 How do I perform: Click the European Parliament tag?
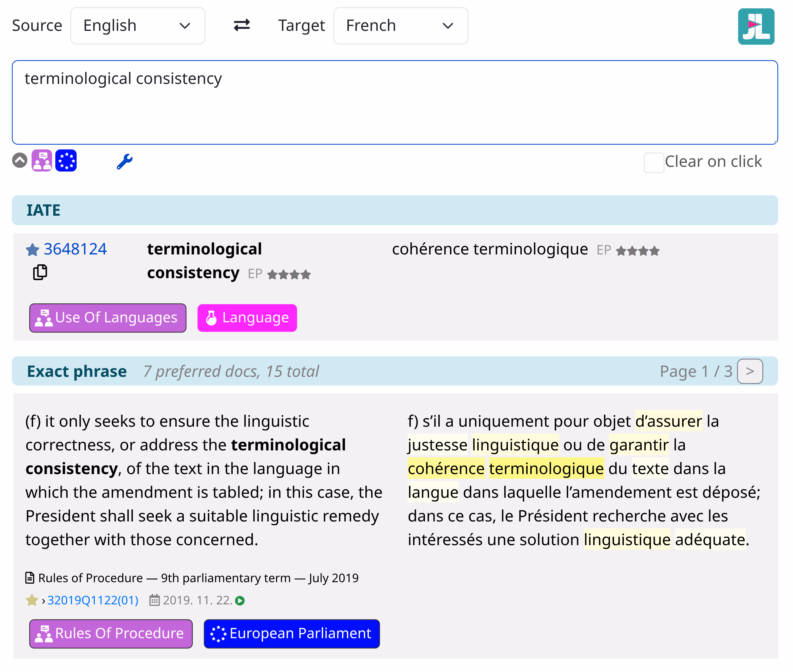292,634
